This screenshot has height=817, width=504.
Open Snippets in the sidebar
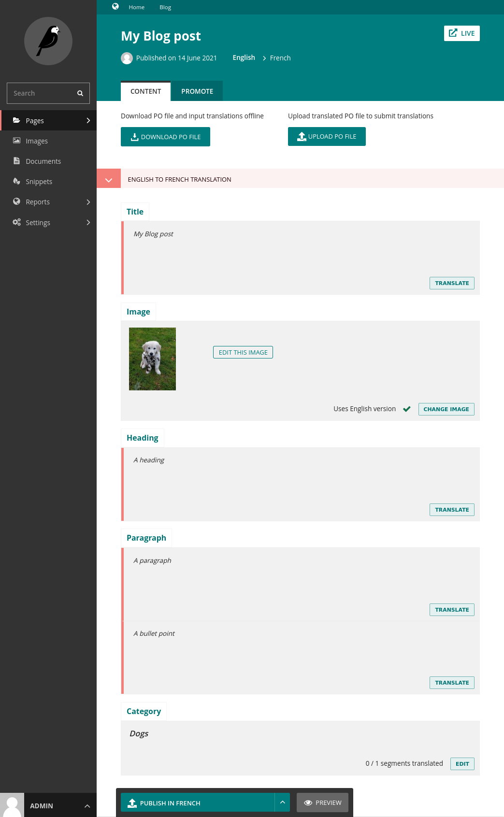[x=48, y=182]
